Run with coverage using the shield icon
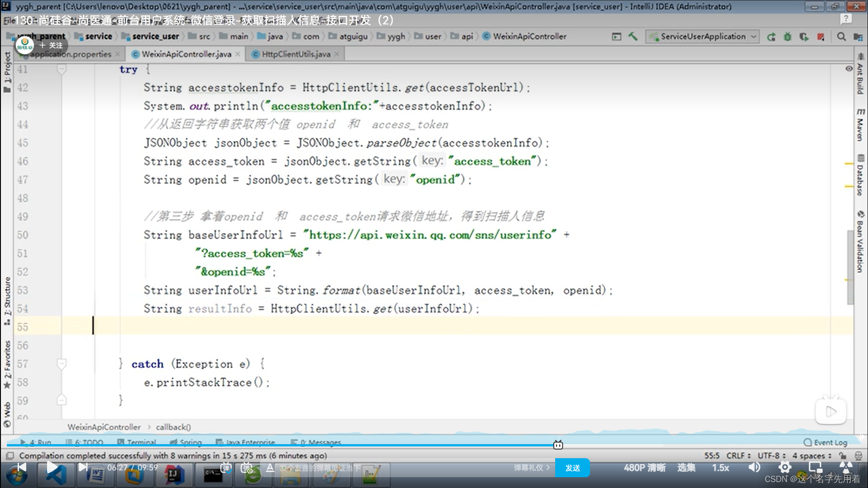The height and width of the screenshot is (488, 868). click(x=804, y=37)
